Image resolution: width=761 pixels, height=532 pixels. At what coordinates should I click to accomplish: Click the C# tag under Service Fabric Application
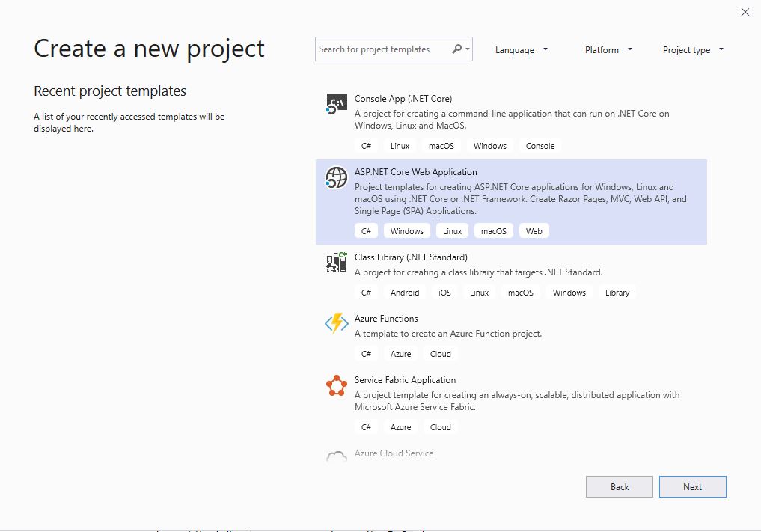click(367, 428)
